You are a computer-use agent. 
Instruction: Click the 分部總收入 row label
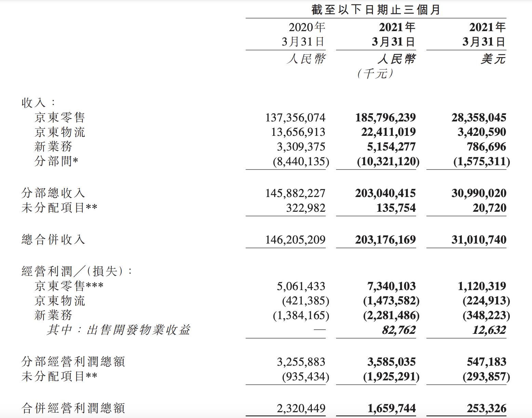pos(53,193)
